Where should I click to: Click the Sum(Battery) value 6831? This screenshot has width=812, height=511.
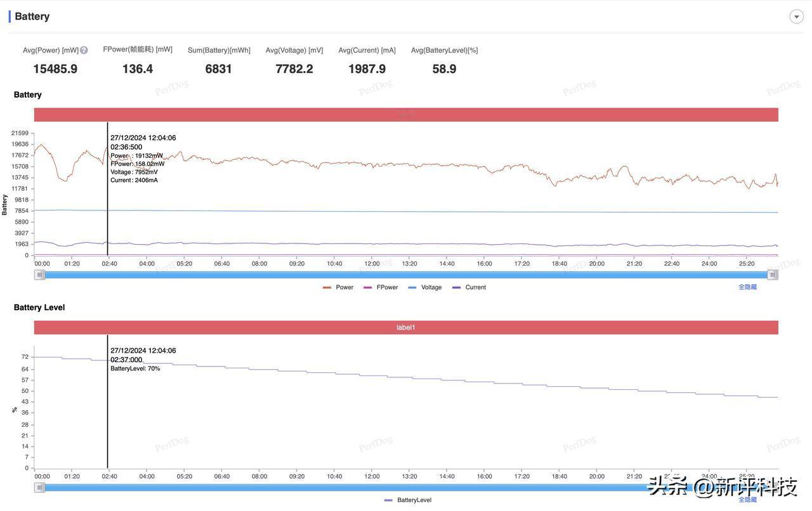click(219, 68)
